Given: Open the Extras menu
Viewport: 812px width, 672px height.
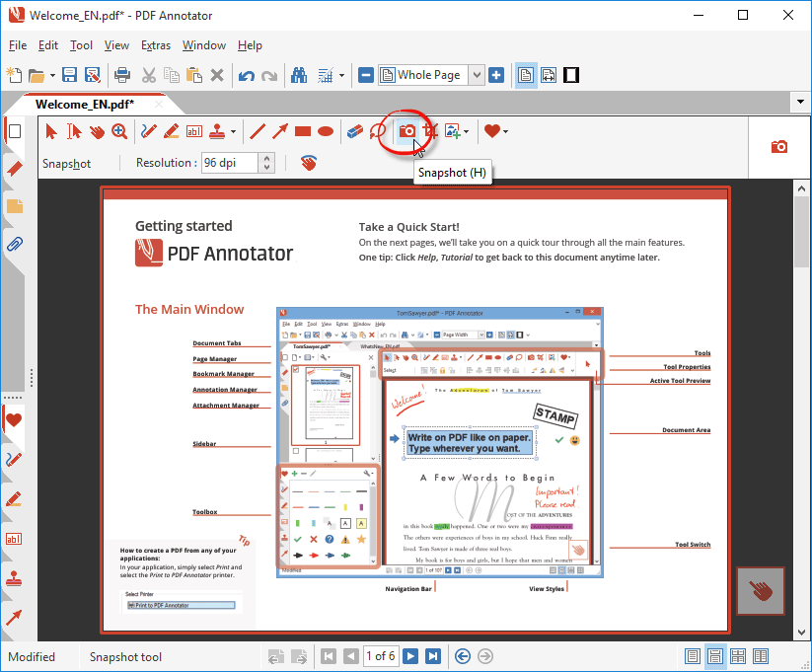Looking at the screenshot, I should pyautogui.click(x=155, y=45).
